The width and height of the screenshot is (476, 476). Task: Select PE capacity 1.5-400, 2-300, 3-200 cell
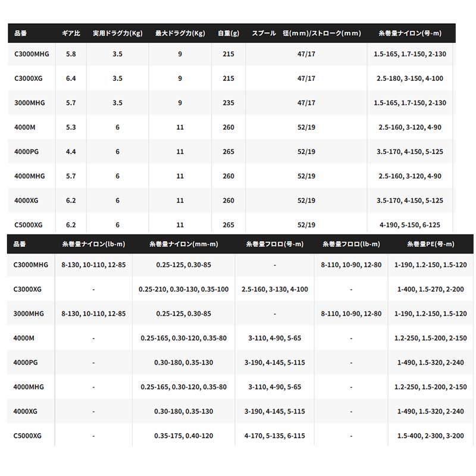(x=430, y=436)
